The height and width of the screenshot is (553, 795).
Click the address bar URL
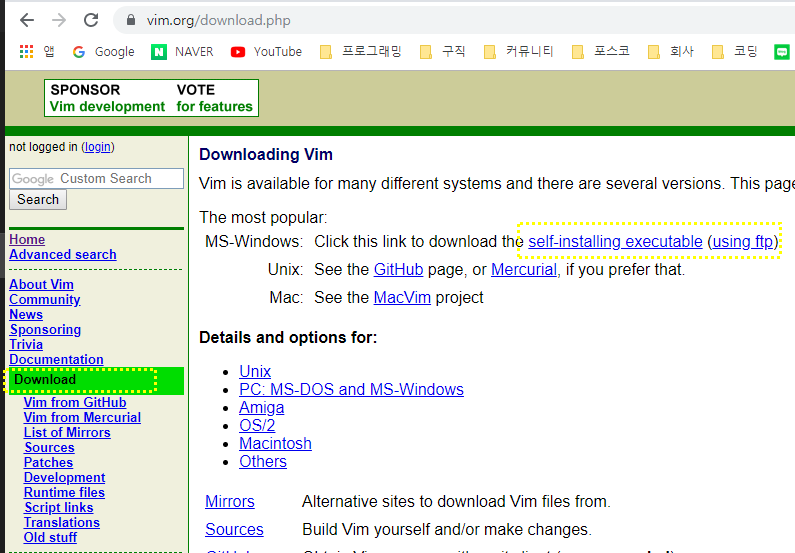click(x=219, y=20)
